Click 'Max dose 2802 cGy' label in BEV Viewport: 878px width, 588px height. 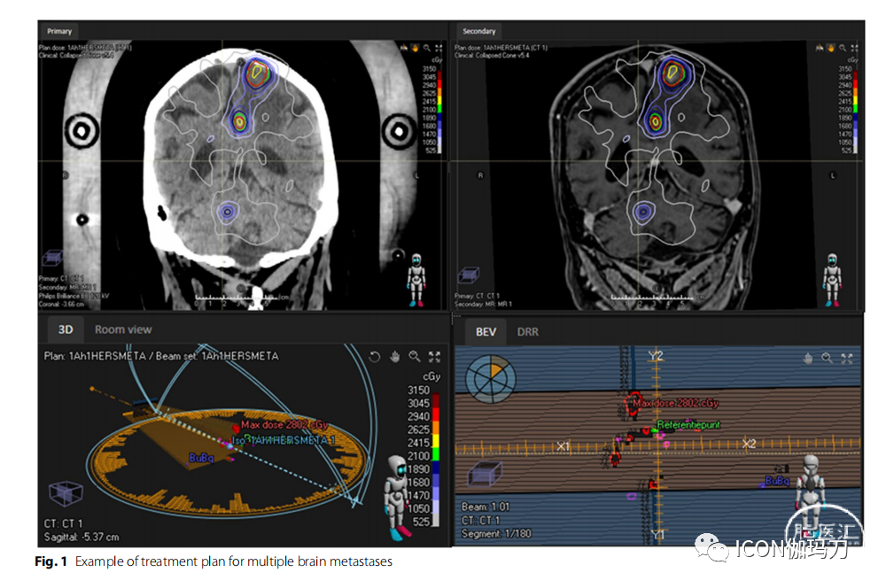click(675, 403)
